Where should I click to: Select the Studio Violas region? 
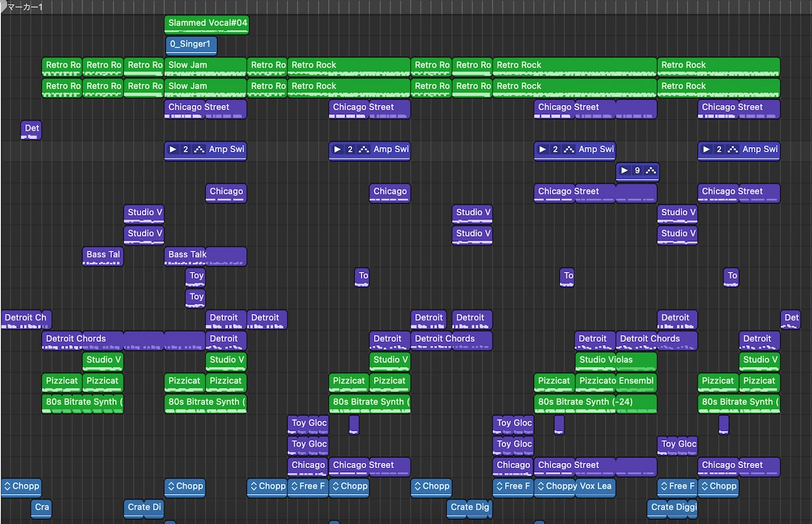tap(616, 362)
